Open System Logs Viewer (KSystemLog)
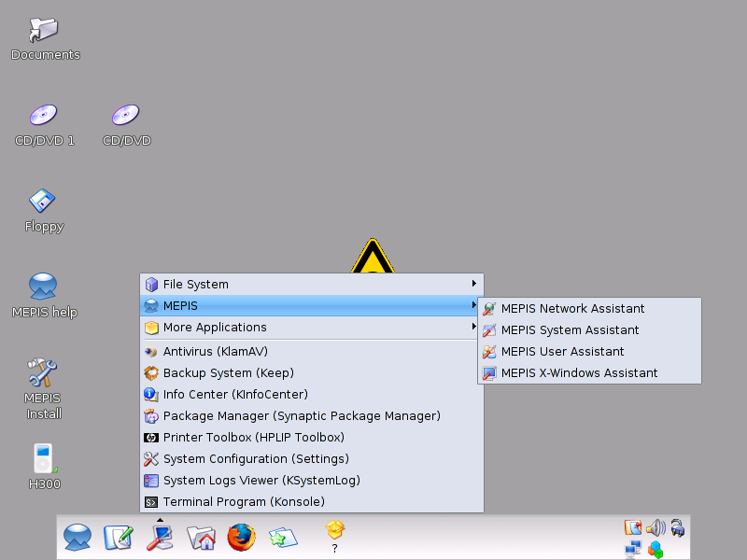Screen dimensions: 747x560 (x=312, y=481)
